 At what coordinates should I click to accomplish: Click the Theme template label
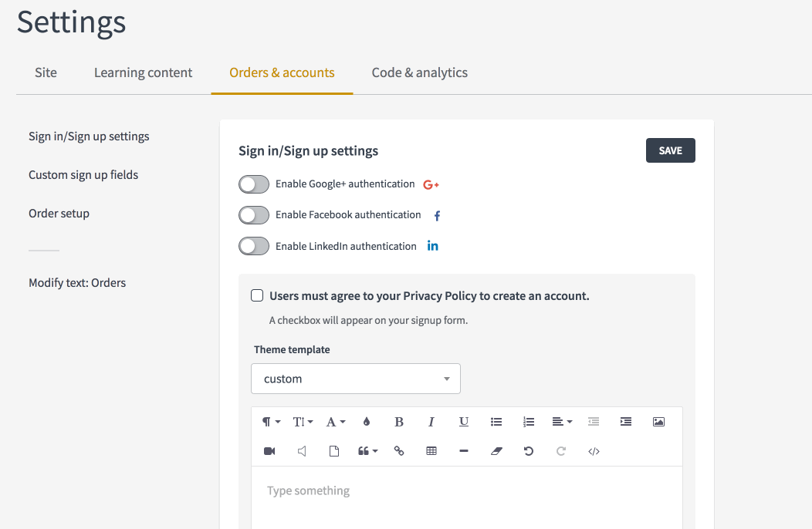click(292, 349)
